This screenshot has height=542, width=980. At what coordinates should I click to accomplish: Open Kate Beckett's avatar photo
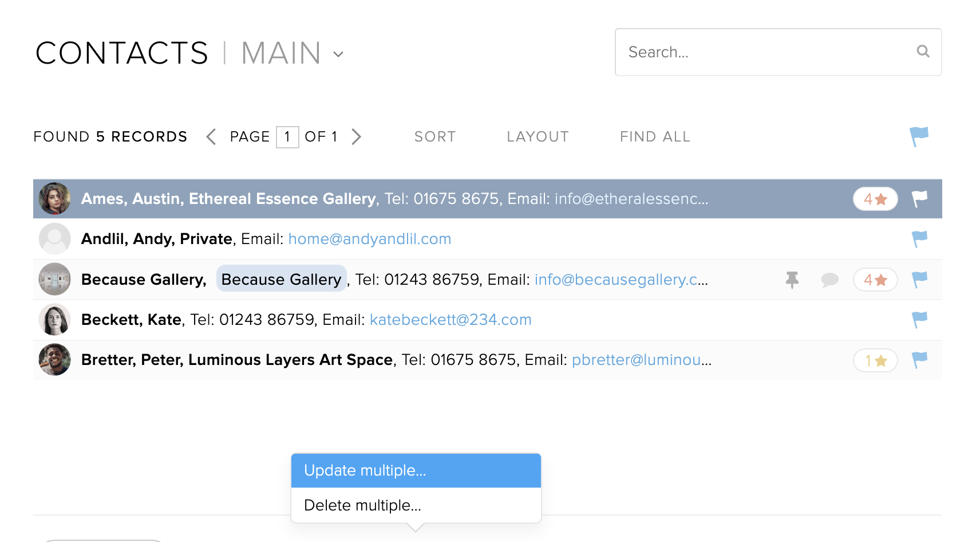[x=54, y=320]
